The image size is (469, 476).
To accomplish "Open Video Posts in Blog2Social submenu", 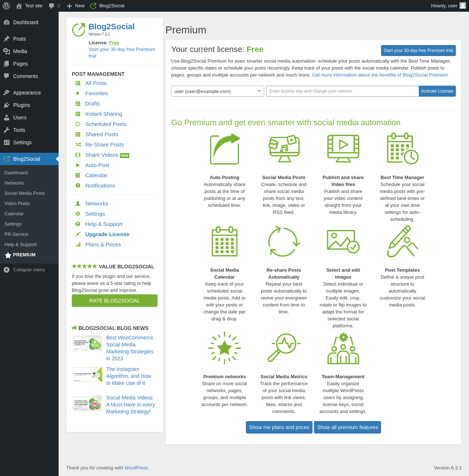I will 17,204.
